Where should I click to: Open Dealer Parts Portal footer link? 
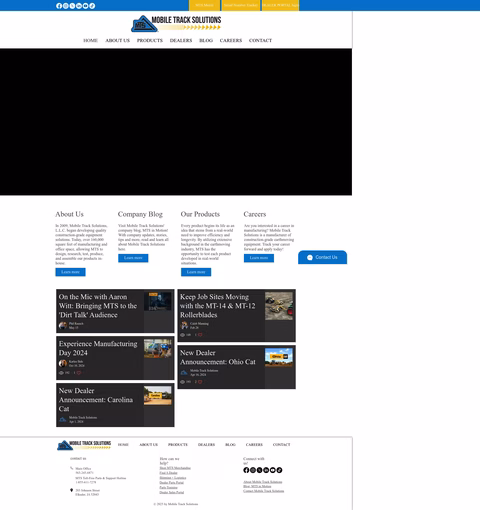click(171, 482)
